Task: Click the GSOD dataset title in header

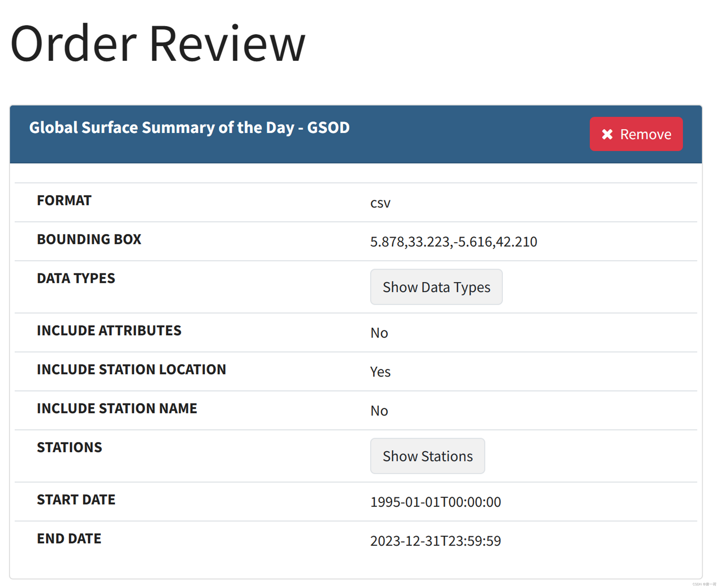Action: [x=189, y=128]
